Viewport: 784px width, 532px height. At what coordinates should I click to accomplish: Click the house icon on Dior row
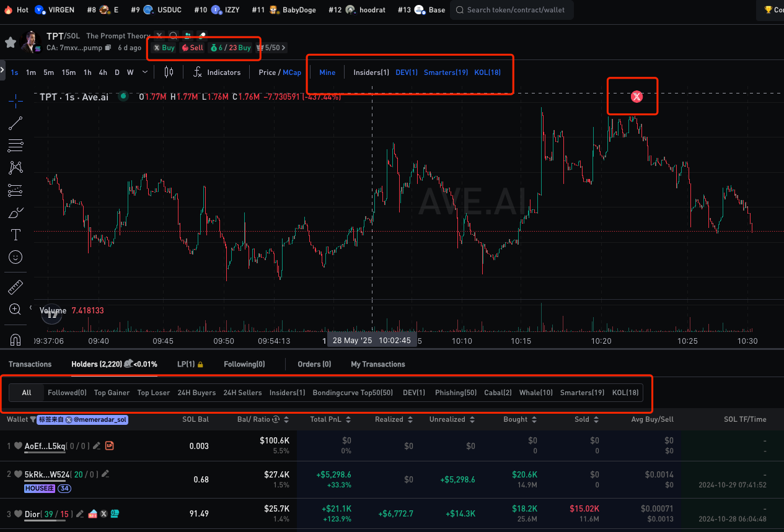(93, 513)
